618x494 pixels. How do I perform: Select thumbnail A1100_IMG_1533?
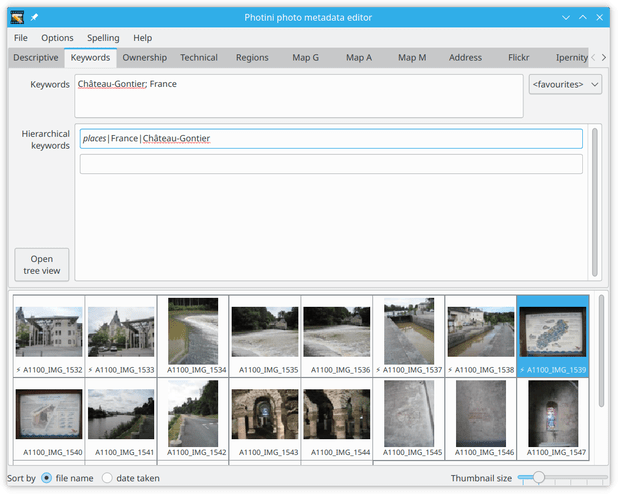click(121, 336)
